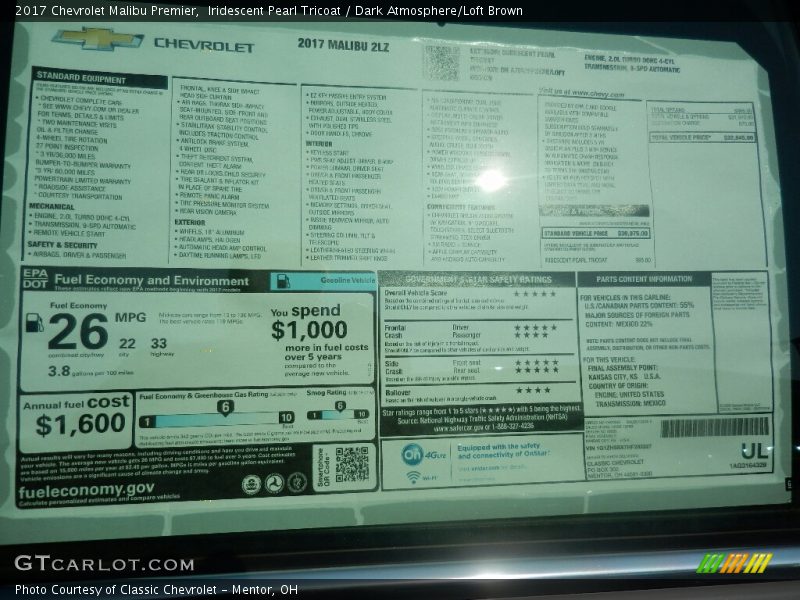The height and width of the screenshot is (600, 800).
Task: Click the Equipped with OnStar safety text
Action: pyautogui.click(x=504, y=450)
